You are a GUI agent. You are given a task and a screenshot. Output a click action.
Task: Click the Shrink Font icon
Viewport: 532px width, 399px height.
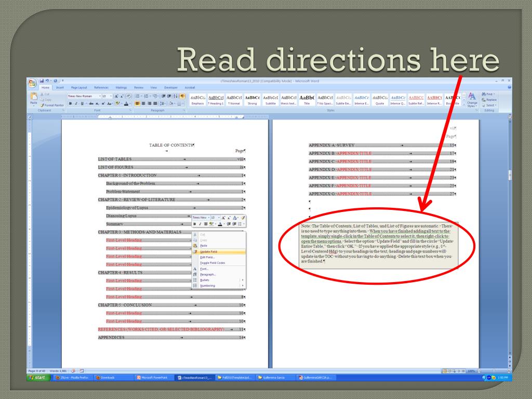[122, 96]
